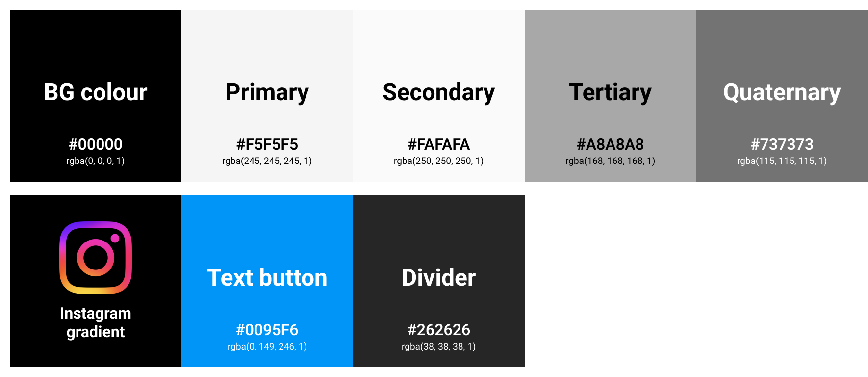This screenshot has height=377, width=868.
Task: Choose the Divider swatch title
Action: 439,278
